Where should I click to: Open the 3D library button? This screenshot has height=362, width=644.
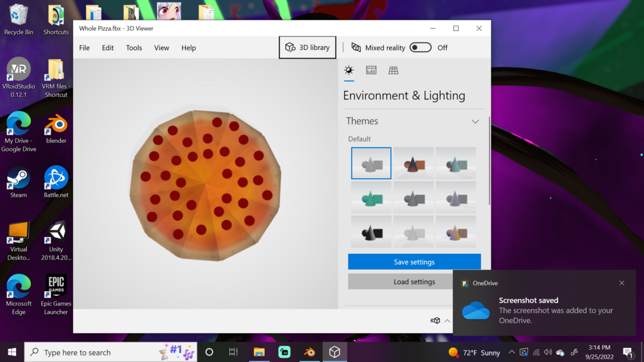(307, 47)
